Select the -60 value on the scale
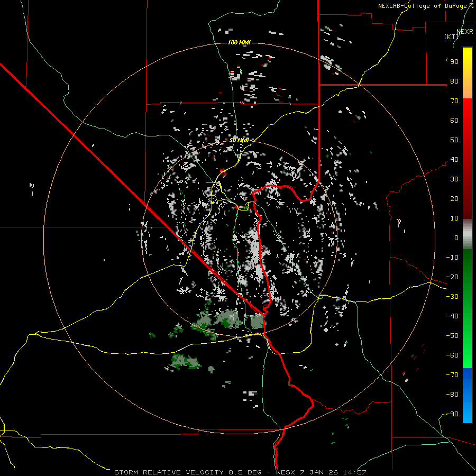Viewport: 476px width, 476px height. pyautogui.click(x=452, y=355)
